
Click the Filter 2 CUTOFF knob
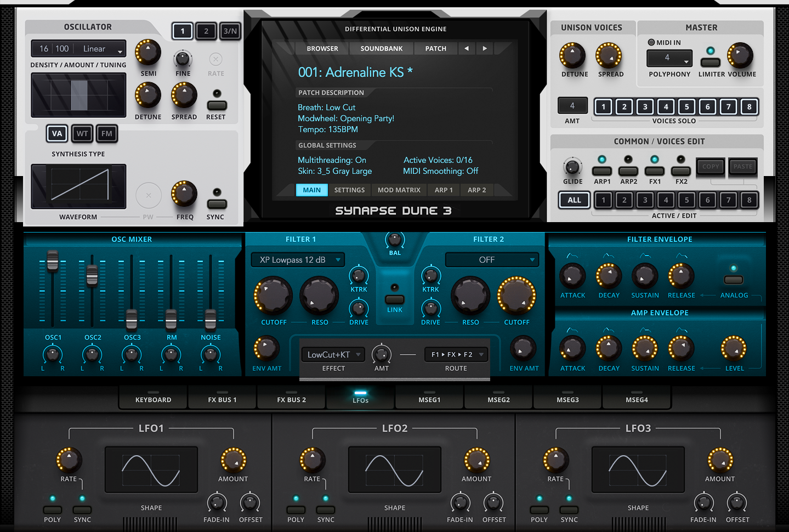click(516, 296)
